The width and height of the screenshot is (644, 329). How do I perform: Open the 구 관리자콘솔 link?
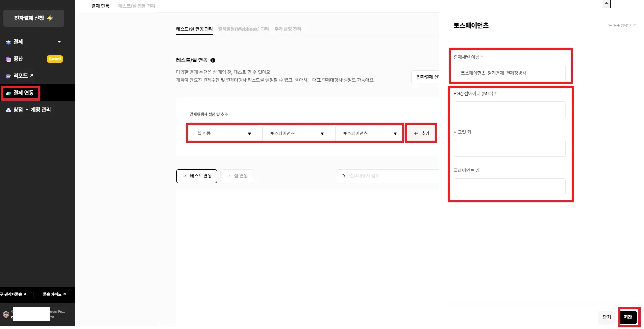[x=13, y=294]
